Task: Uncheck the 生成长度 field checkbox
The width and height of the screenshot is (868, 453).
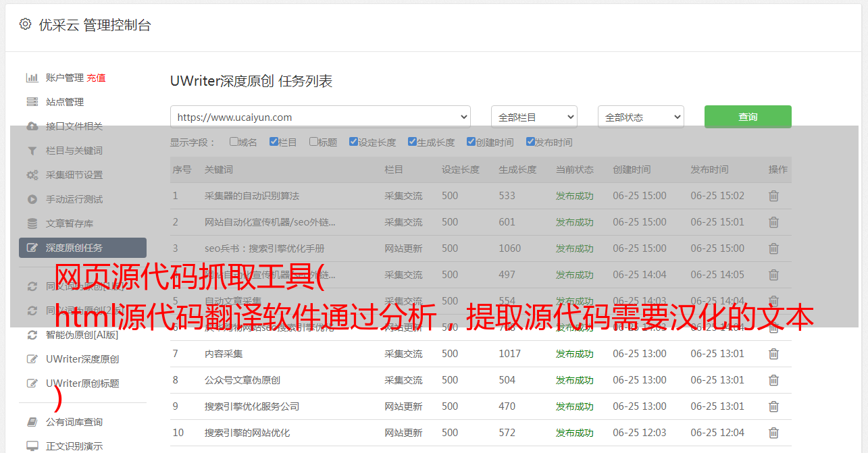Action: [412, 142]
